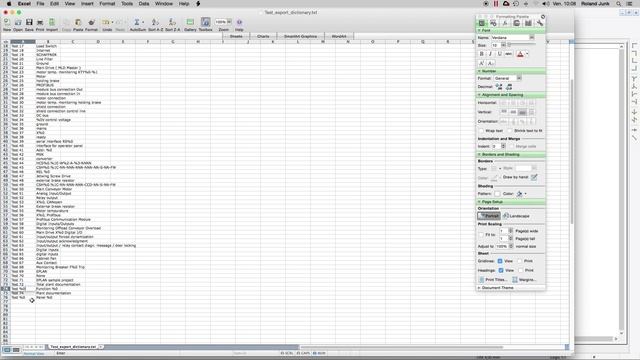Viewport: 640px width, 360px height.
Task: Click the Indent stepper control
Action: (503, 146)
